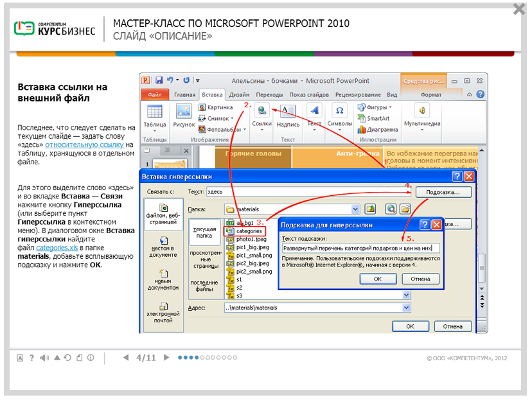Go to previous slide with left arrow
Image resolution: width=532 pixels, height=402 pixels.
coord(126,357)
